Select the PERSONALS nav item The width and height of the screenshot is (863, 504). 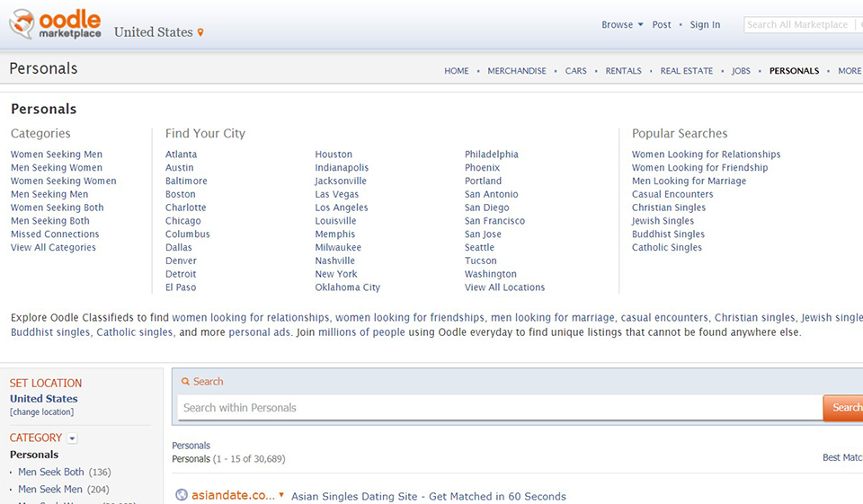(794, 71)
